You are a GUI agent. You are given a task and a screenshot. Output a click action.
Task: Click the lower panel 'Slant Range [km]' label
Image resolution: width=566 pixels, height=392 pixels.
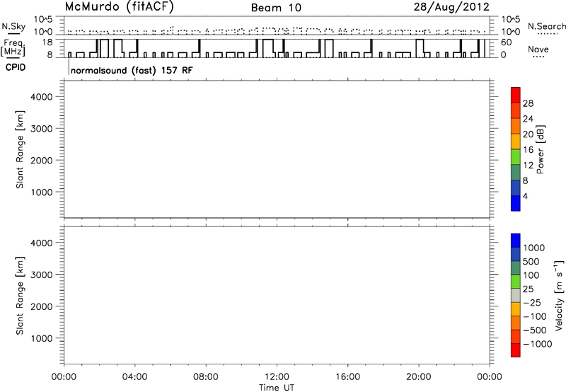(20, 296)
